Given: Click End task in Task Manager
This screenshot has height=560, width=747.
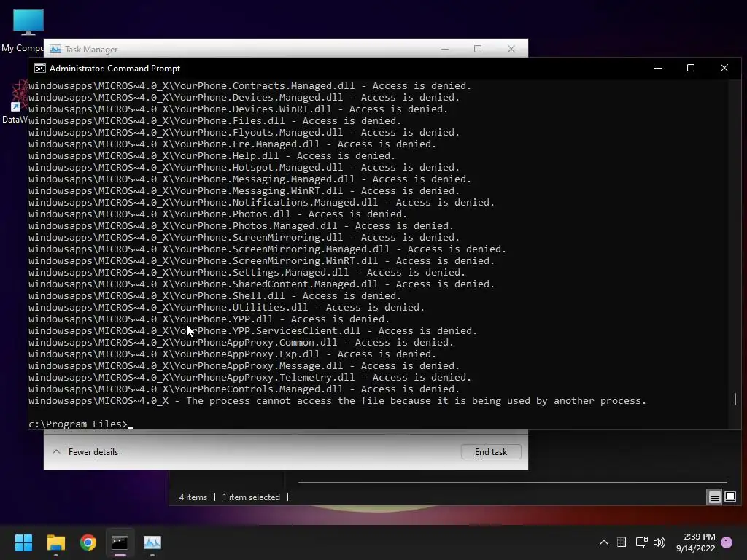Looking at the screenshot, I should click(491, 452).
